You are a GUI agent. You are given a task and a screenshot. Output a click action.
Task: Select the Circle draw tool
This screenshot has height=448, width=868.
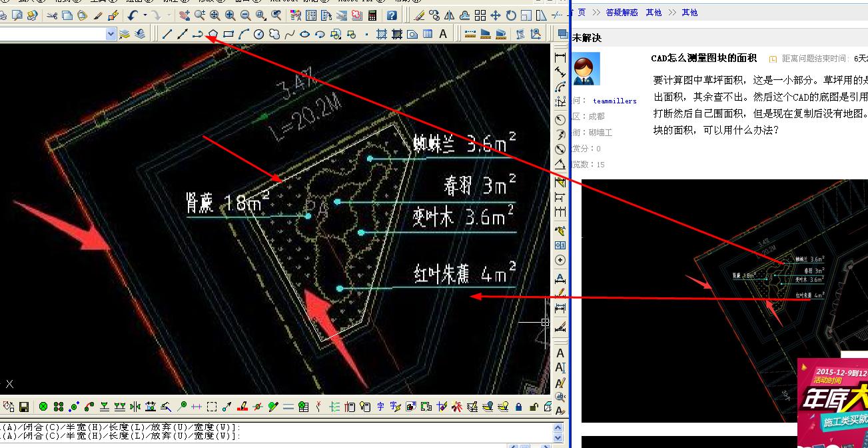click(x=258, y=34)
